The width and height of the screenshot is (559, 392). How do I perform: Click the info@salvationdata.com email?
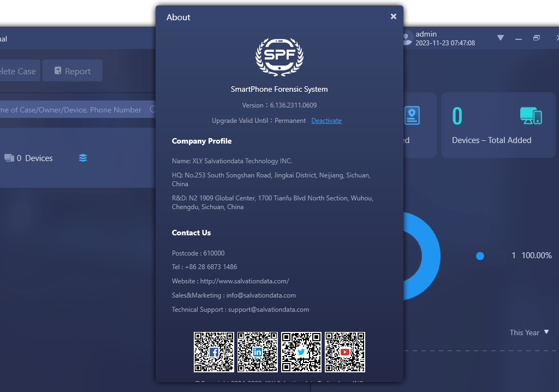click(x=261, y=295)
